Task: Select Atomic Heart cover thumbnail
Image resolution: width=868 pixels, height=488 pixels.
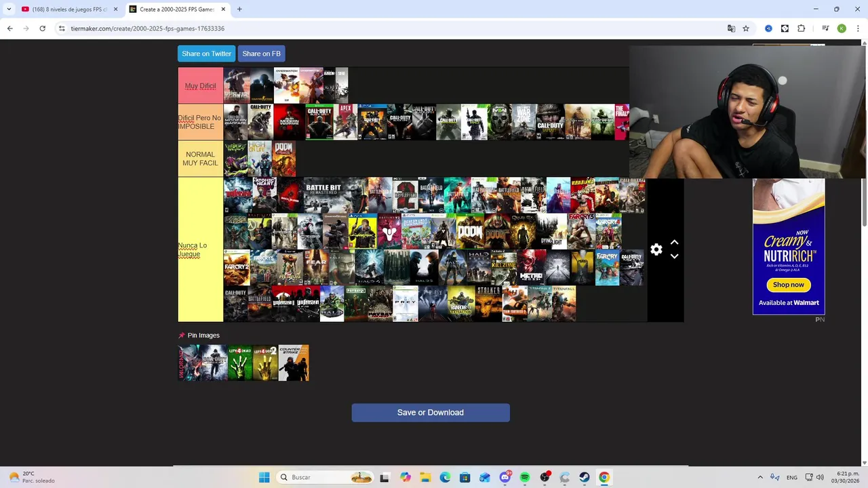Action: (x=264, y=195)
